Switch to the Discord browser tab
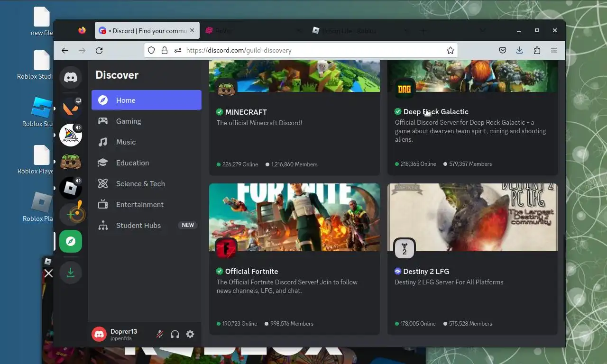Screen dimensions: 607x364 click(147, 31)
